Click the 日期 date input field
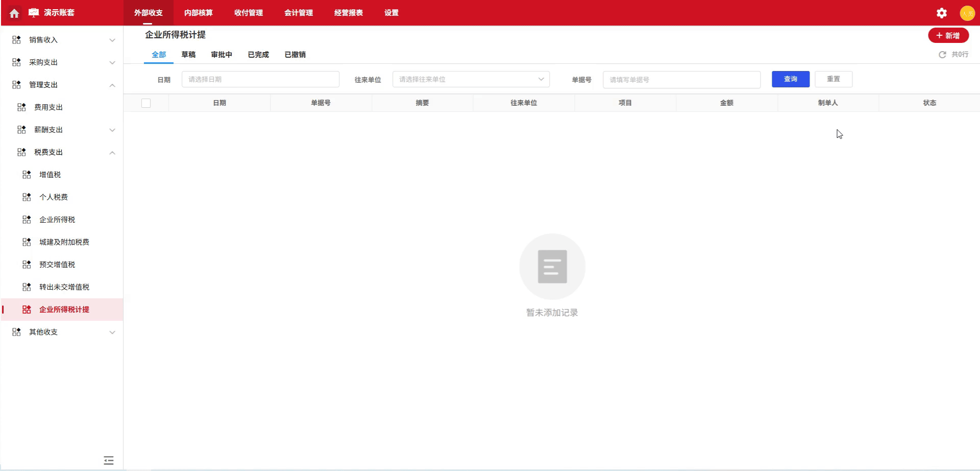The width and height of the screenshot is (980, 471). pos(260,79)
